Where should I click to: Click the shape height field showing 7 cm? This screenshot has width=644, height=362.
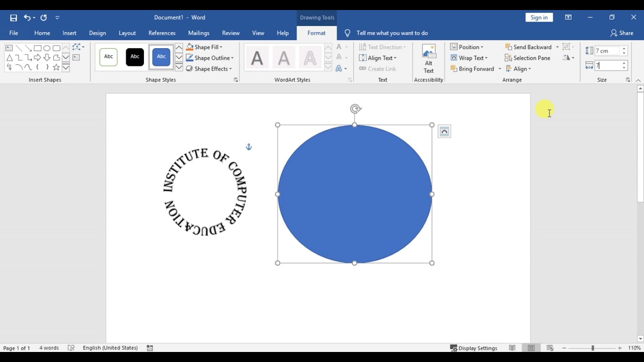pos(608,51)
